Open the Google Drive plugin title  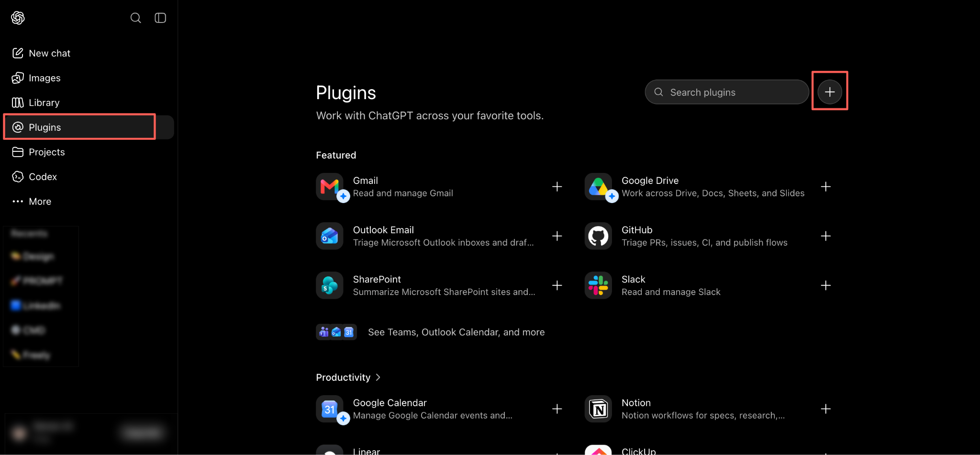point(650,181)
